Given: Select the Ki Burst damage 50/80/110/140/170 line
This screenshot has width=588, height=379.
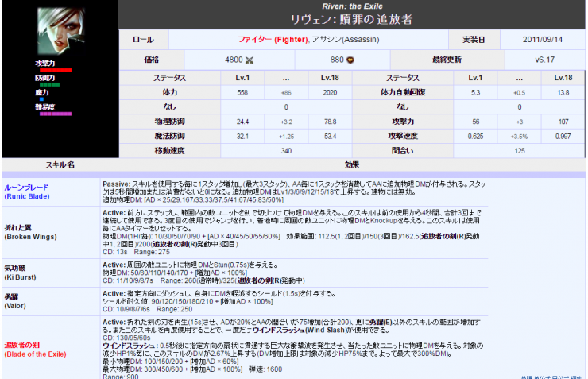Looking at the screenshot, I should coord(174,273).
